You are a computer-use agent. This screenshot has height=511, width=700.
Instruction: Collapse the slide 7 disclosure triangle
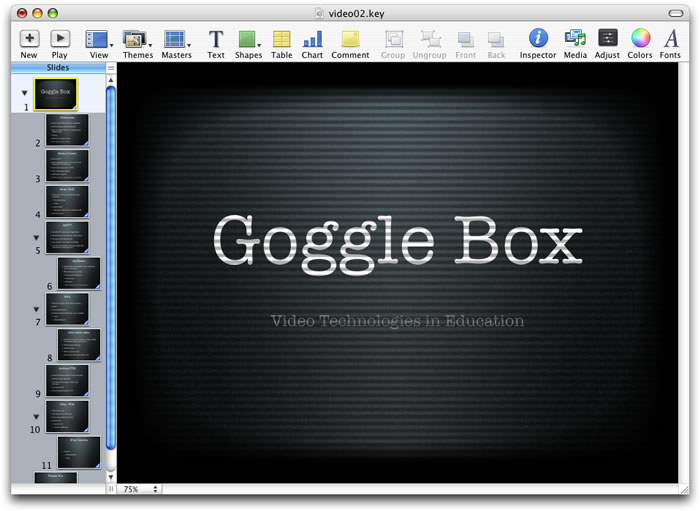pos(36,309)
